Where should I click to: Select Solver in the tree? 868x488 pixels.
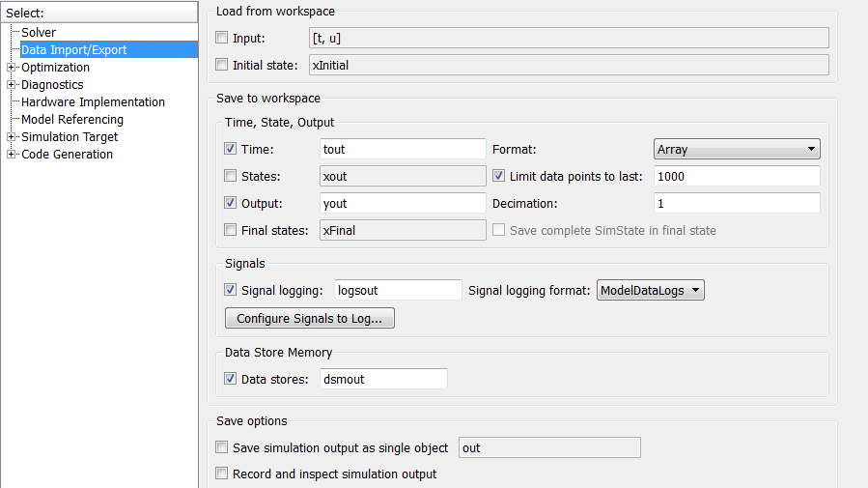pyautogui.click(x=39, y=33)
